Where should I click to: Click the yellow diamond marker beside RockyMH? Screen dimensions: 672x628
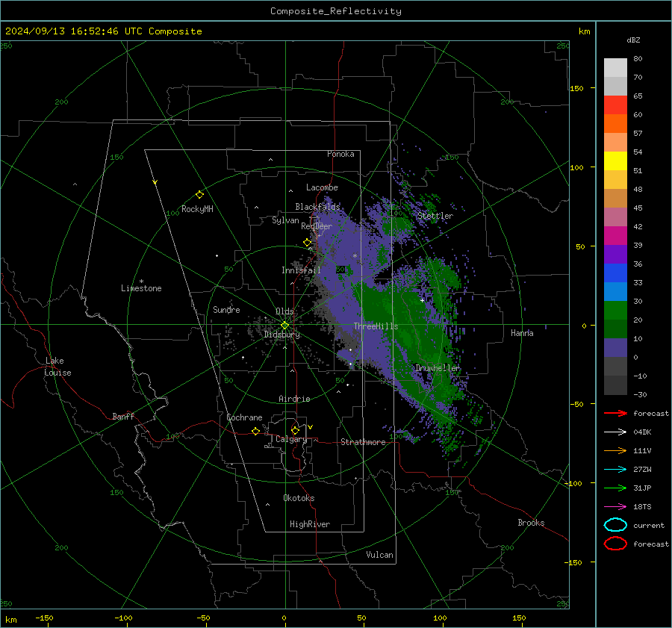[x=199, y=195]
